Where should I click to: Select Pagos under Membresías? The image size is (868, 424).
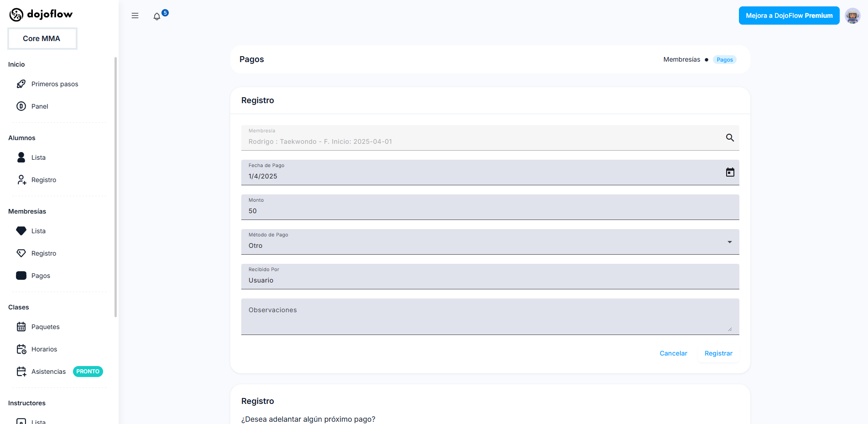[x=41, y=276]
